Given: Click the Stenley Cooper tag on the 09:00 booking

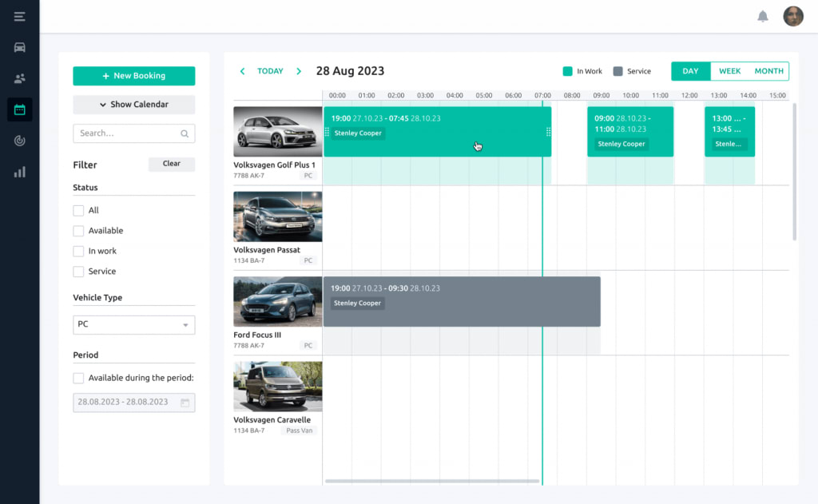Looking at the screenshot, I should tap(621, 144).
